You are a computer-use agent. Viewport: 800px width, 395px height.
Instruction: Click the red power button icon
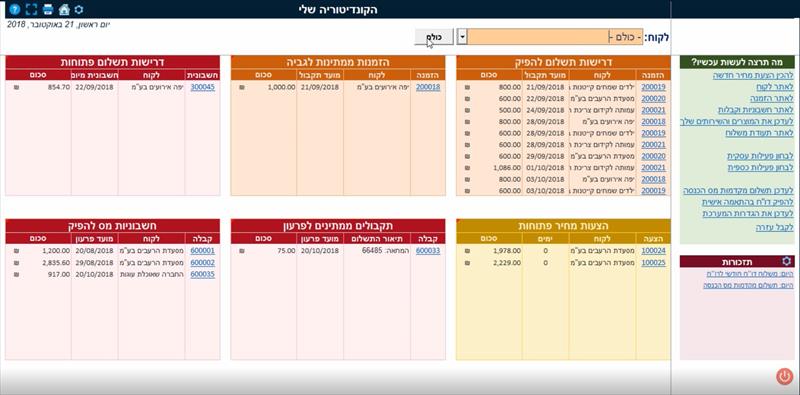click(x=785, y=376)
